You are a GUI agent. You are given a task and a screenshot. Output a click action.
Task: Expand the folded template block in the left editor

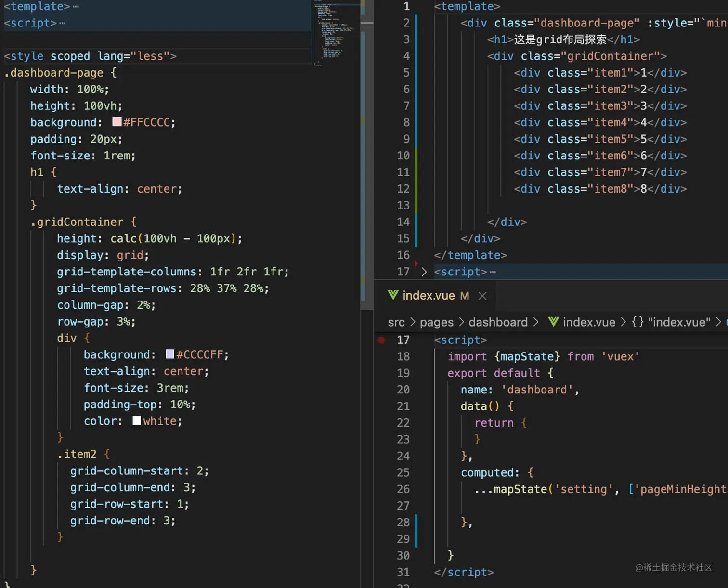(76, 7)
